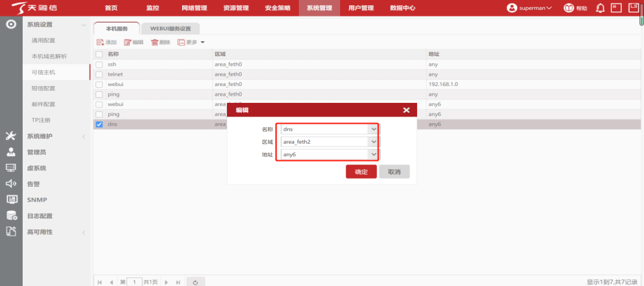Click the 添加 add toolbar button

(106, 42)
